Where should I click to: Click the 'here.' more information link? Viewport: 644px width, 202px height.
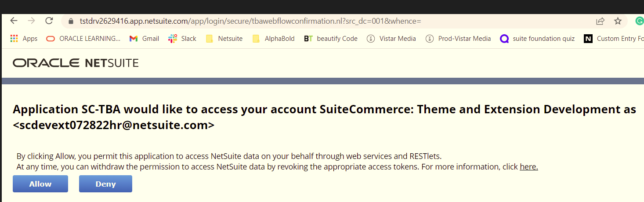[x=529, y=167]
